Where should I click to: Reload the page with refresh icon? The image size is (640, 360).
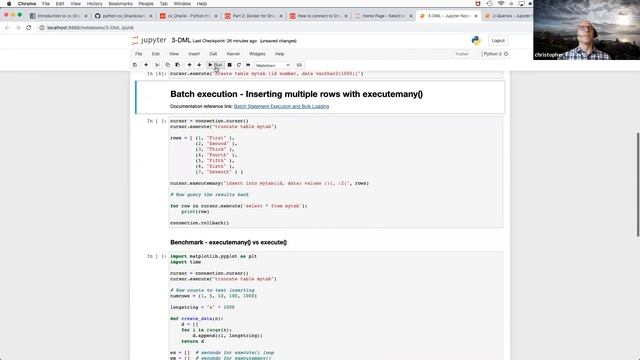click(x=29, y=28)
